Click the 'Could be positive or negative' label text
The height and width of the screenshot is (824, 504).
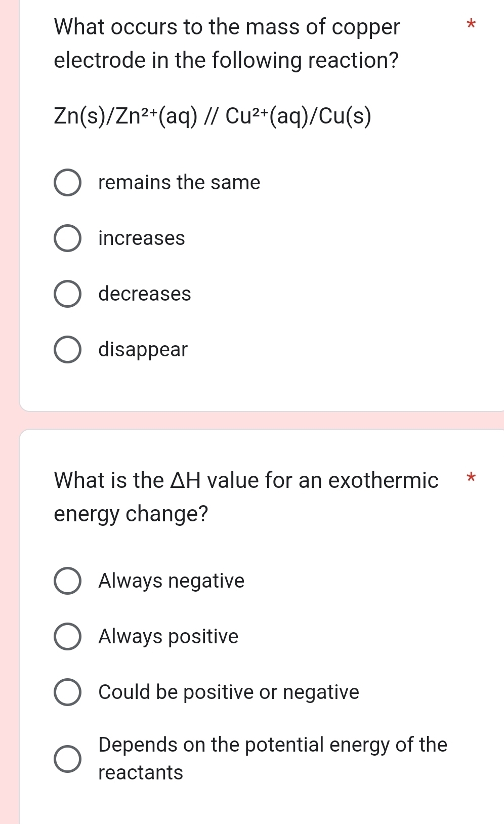[x=229, y=692]
